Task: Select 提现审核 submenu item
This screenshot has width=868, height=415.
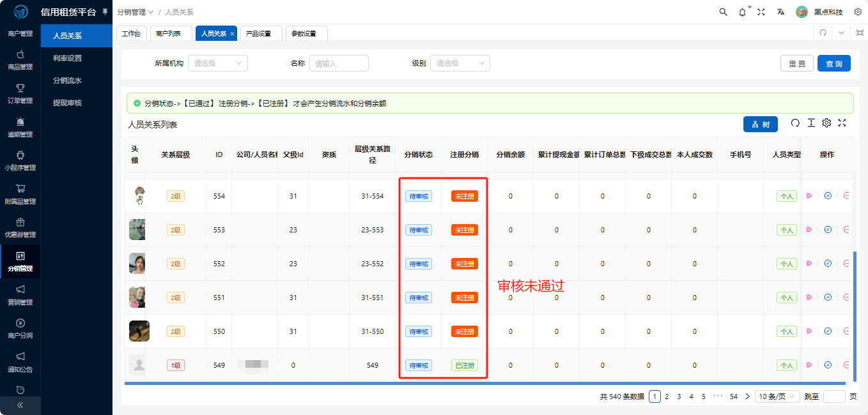Action: tap(77, 103)
